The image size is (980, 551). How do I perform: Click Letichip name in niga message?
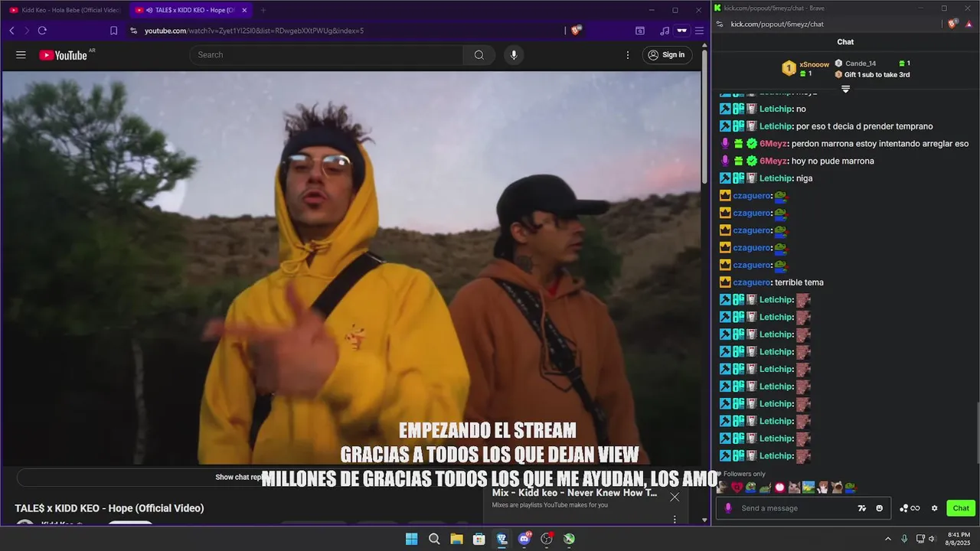[x=776, y=178]
